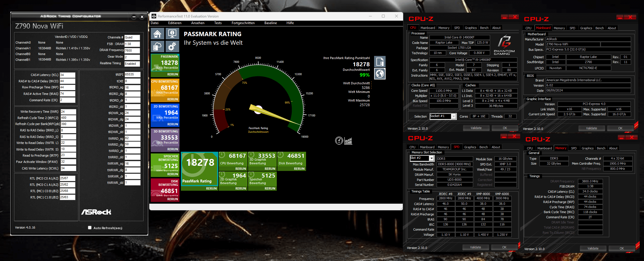Click the save report document icon
This screenshot has width=644, height=261.
click(380, 62)
